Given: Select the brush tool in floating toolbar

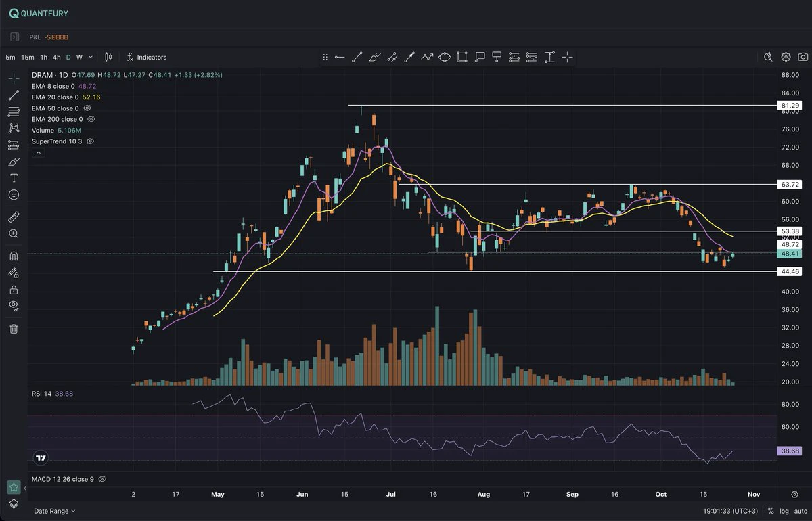Looking at the screenshot, I should click(x=375, y=58).
